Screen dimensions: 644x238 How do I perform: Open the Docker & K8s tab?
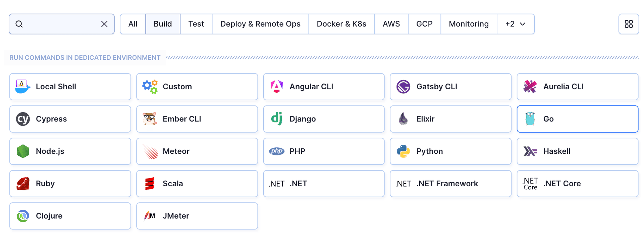click(x=341, y=24)
